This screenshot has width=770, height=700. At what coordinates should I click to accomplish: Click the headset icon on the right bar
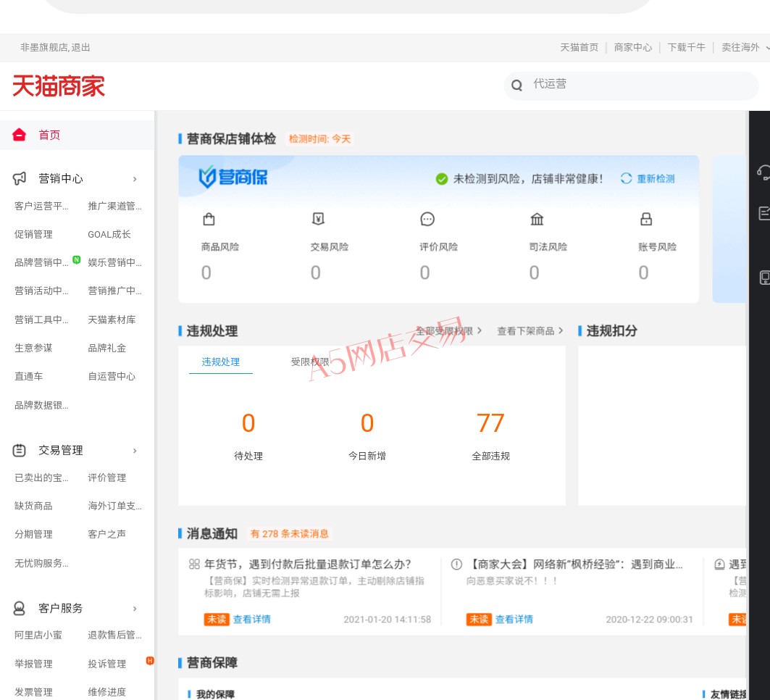click(763, 172)
